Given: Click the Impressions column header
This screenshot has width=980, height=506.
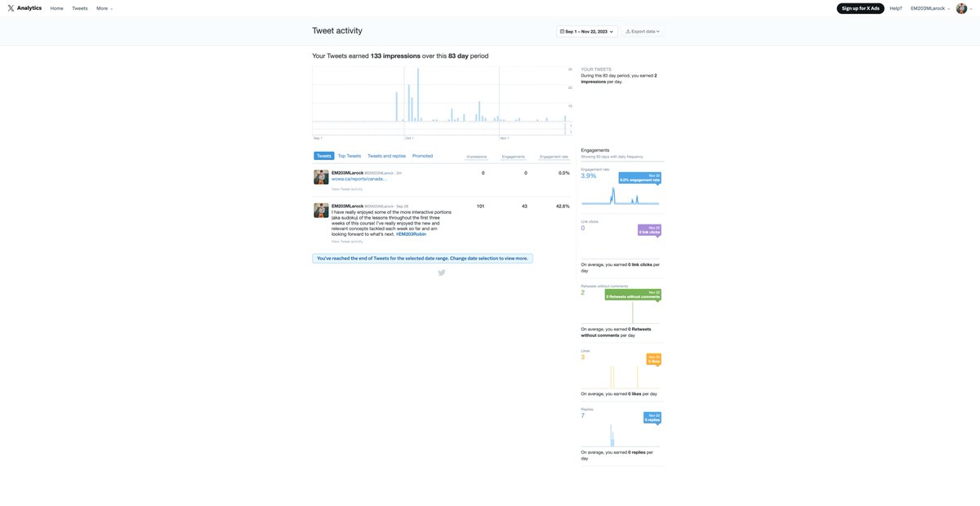Looking at the screenshot, I should (x=477, y=157).
